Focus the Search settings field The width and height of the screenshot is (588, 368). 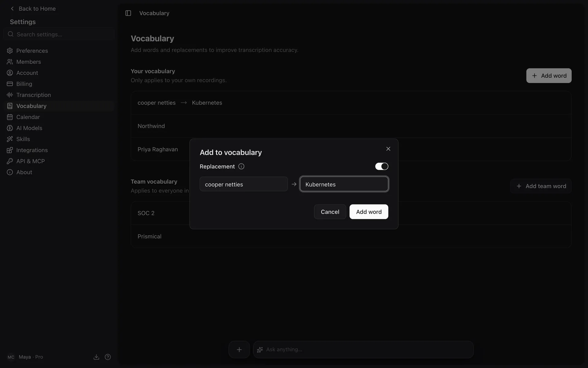[x=59, y=34]
